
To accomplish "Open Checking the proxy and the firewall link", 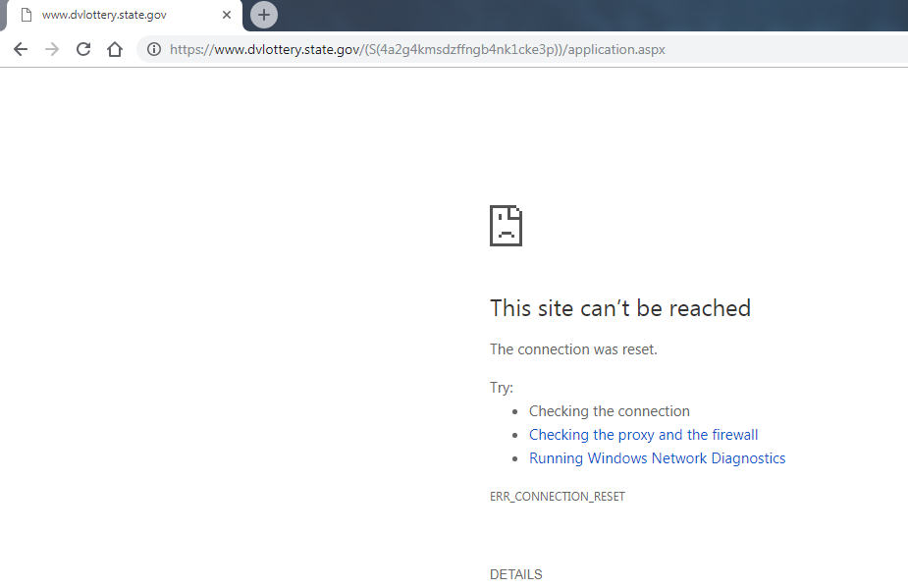I will point(643,435).
